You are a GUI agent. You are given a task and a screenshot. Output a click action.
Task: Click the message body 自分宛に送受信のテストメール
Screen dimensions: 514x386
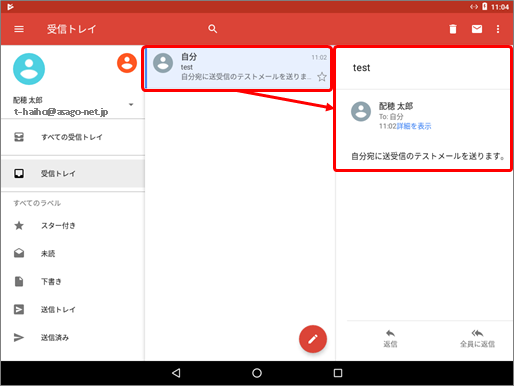[428, 156]
